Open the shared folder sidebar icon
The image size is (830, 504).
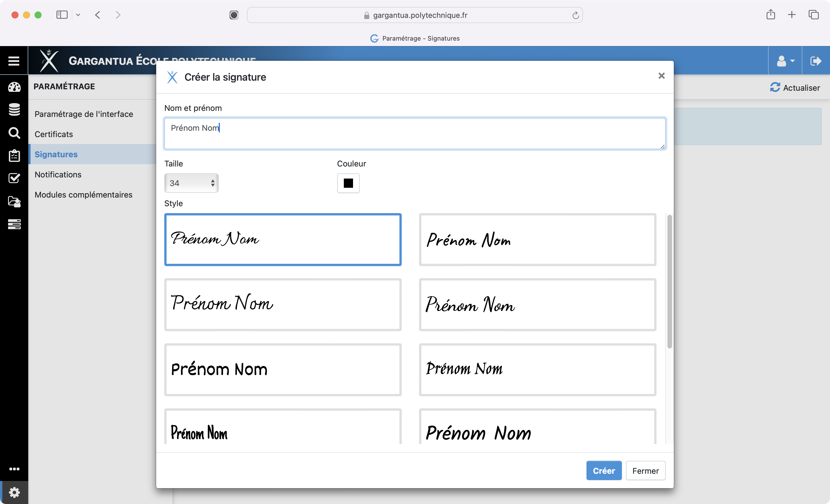coord(14,201)
